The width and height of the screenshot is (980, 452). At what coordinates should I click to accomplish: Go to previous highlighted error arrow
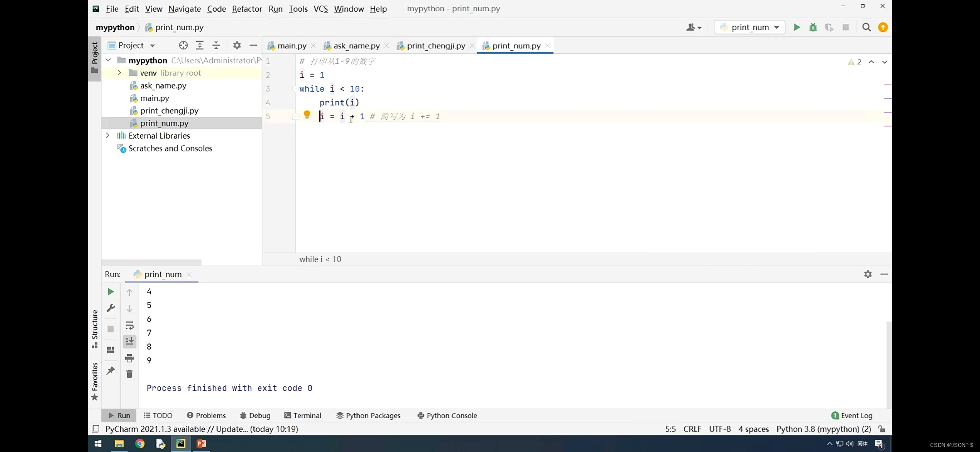tap(871, 62)
